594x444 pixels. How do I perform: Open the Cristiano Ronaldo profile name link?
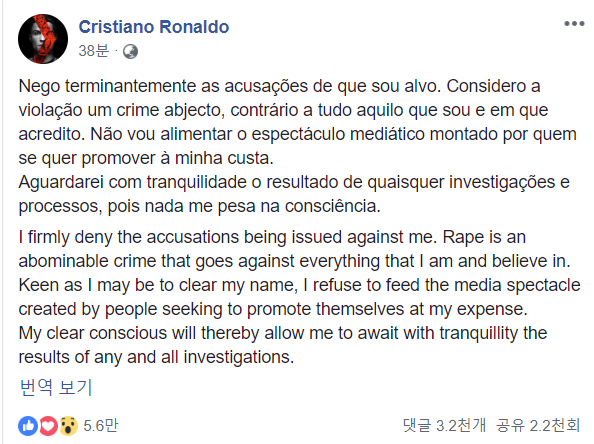click(154, 27)
